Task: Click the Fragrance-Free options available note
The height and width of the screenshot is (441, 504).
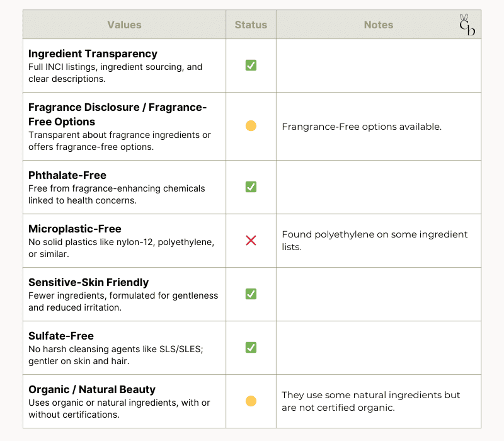Action: click(362, 127)
